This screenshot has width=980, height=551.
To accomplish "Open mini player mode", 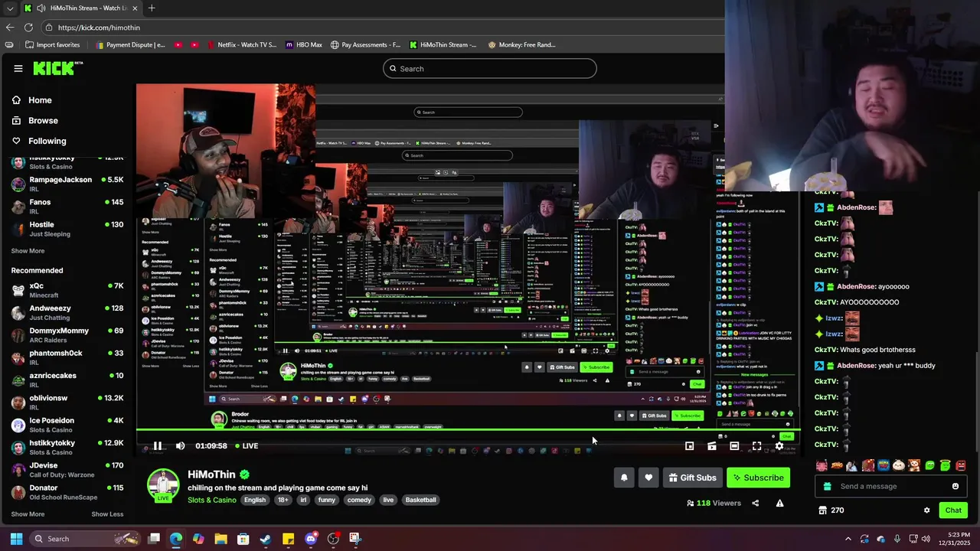I will coord(689,446).
